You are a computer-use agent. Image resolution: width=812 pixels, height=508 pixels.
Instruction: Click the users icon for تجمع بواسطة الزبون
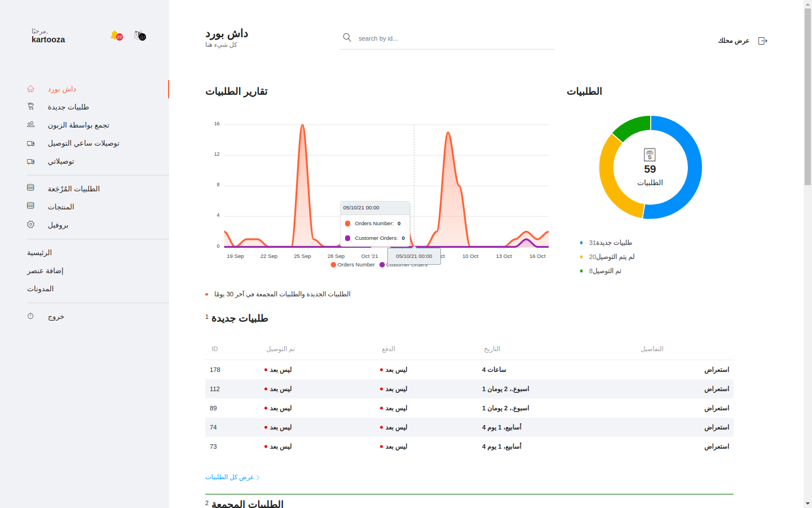click(31, 125)
